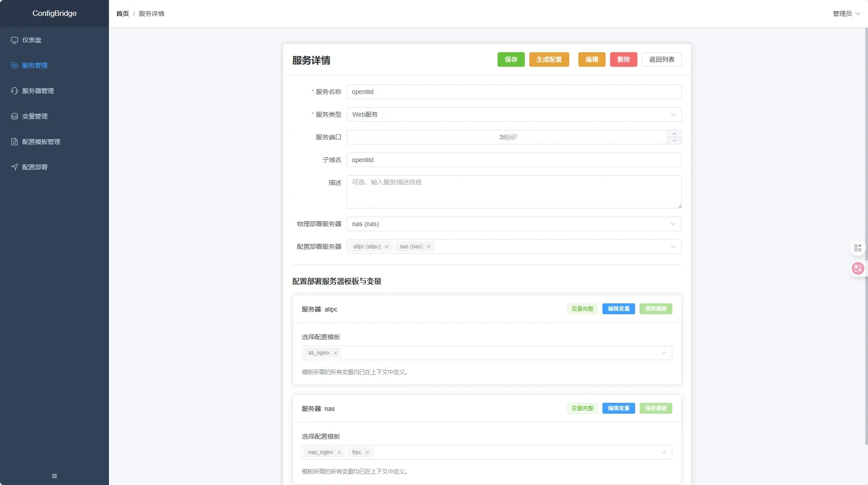Screen dimensions: 868x485
Task: Remove the frpc template tag for nas
Action: click(367, 452)
